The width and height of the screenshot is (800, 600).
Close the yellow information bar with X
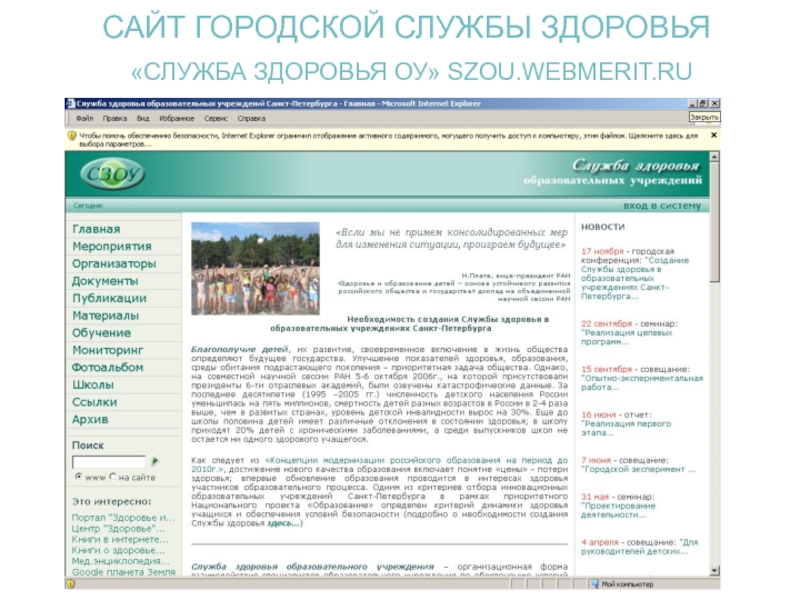[714, 135]
